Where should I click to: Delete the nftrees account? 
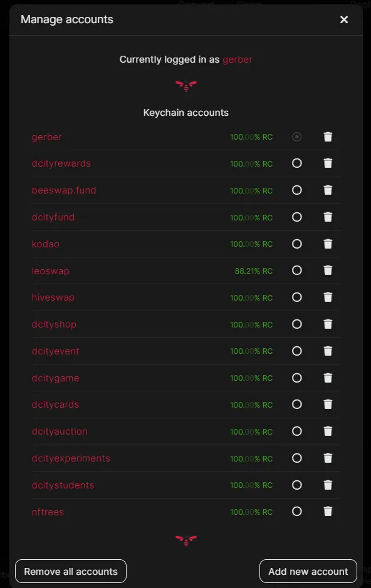tap(328, 512)
